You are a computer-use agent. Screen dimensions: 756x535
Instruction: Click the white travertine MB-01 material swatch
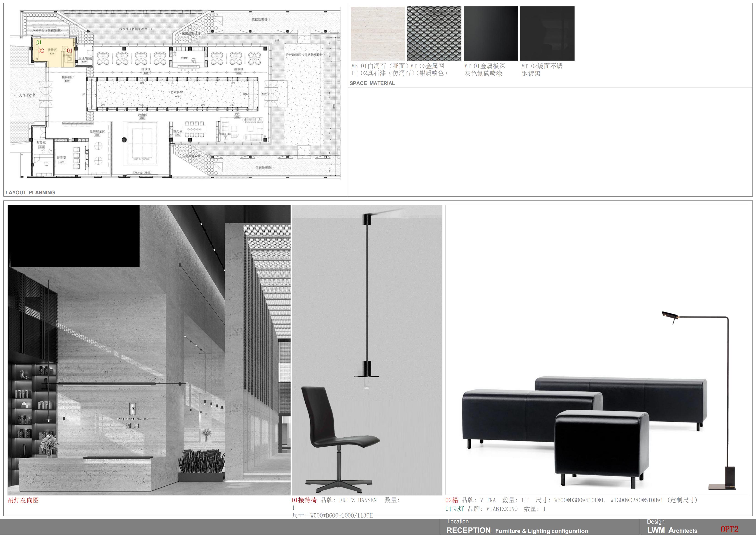[x=378, y=33]
